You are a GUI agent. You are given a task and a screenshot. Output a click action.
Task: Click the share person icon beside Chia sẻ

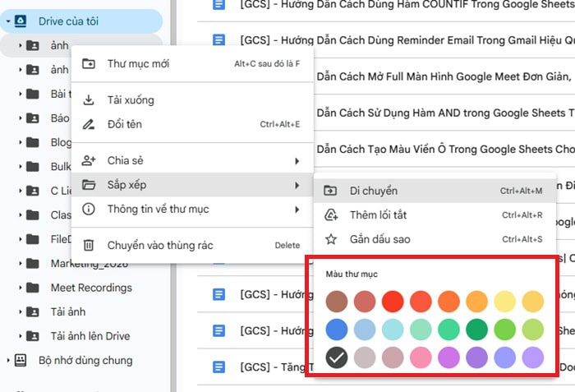89,161
